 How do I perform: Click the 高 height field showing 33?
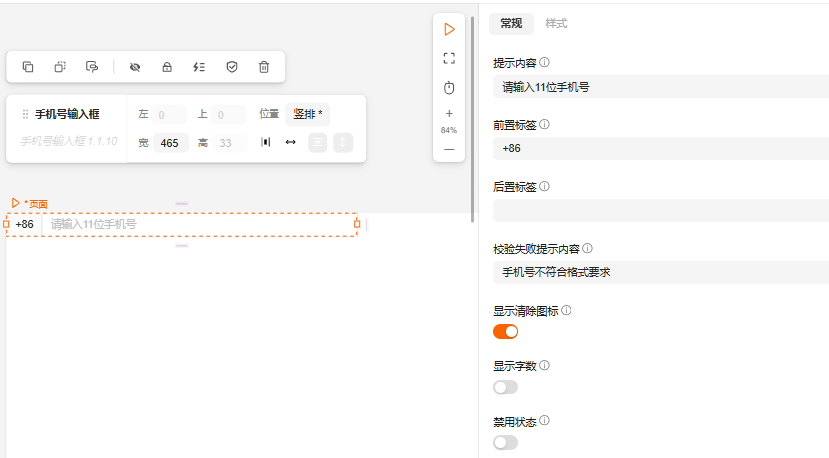[229, 143]
